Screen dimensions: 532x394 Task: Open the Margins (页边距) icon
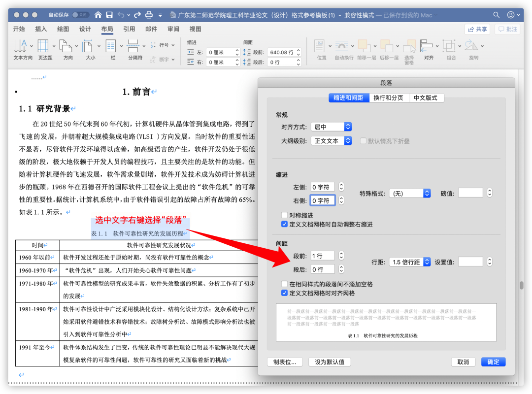[43, 46]
